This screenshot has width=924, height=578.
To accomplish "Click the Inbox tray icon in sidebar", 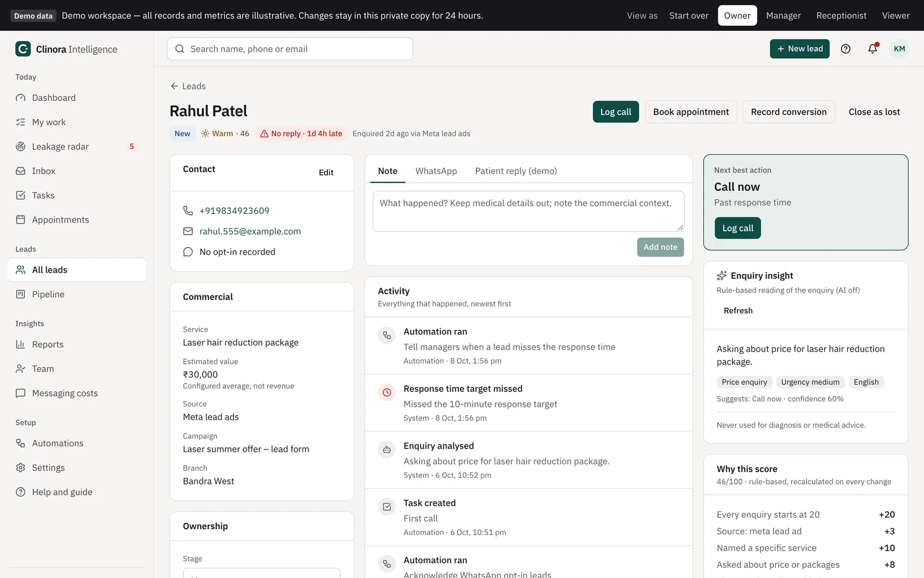I will click(x=21, y=171).
